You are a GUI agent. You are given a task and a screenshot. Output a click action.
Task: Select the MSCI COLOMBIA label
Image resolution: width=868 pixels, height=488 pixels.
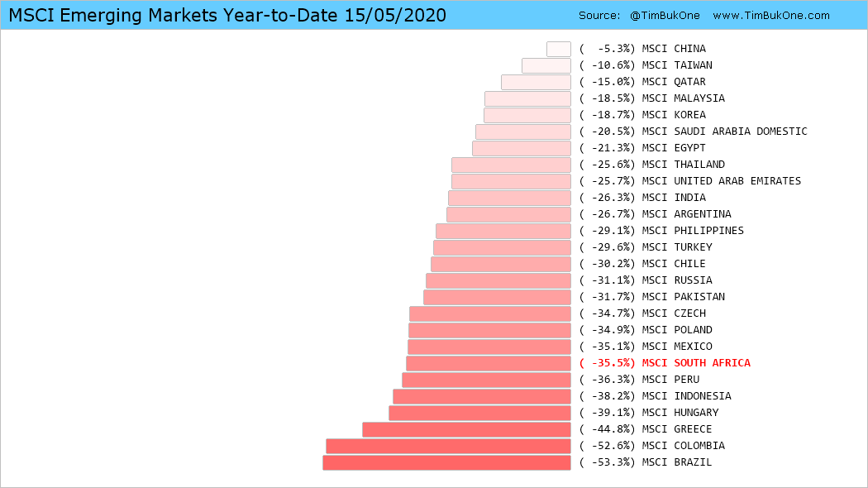click(683, 446)
